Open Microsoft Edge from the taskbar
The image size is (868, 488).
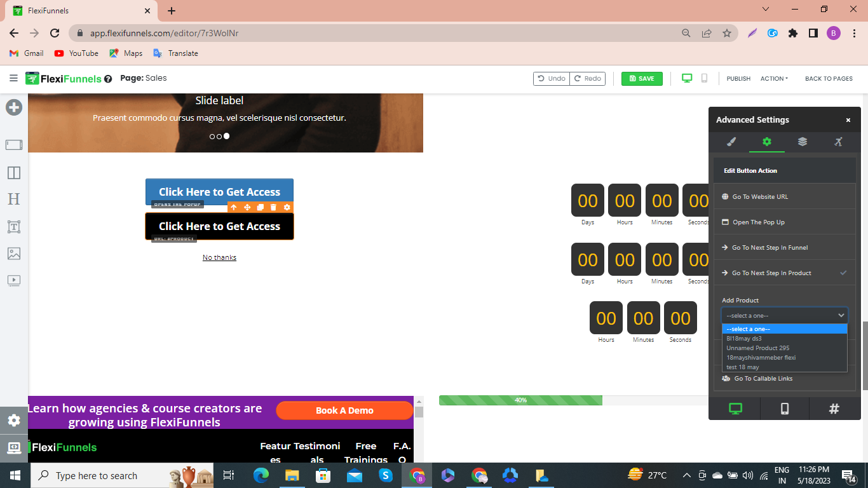261,475
